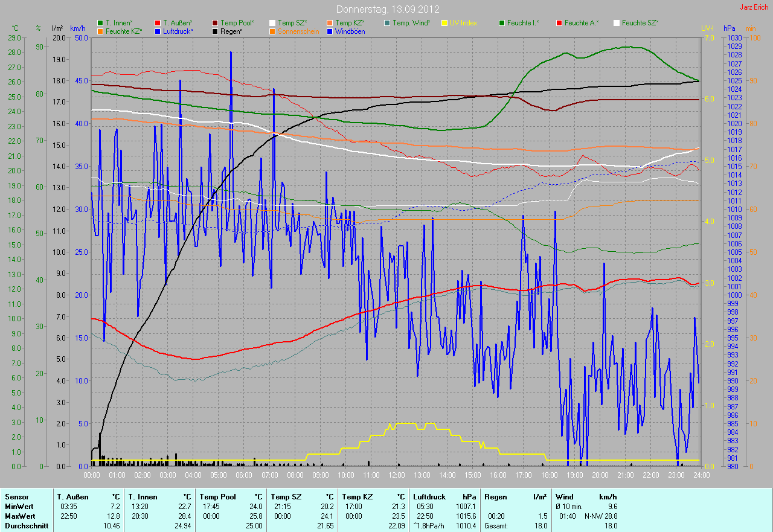Select the orange Sonnenschein legend swatch
The width and height of the screenshot is (773, 532).
pos(272,31)
